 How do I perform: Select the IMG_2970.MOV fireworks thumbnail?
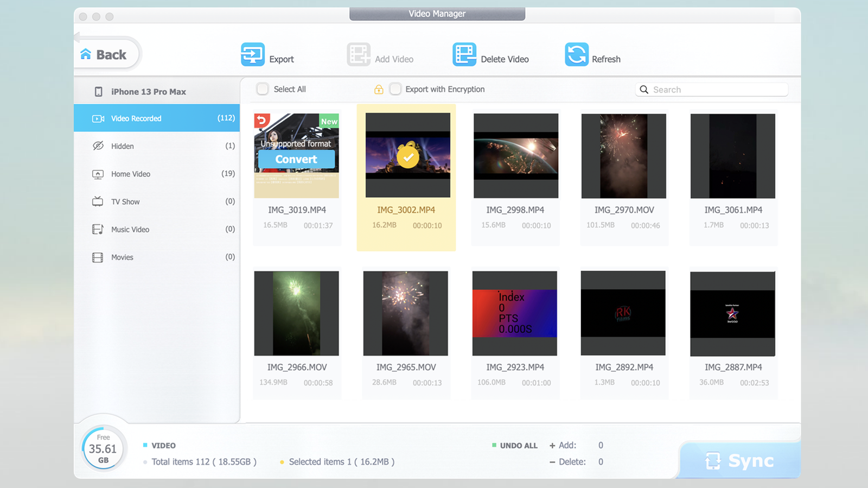click(x=624, y=156)
